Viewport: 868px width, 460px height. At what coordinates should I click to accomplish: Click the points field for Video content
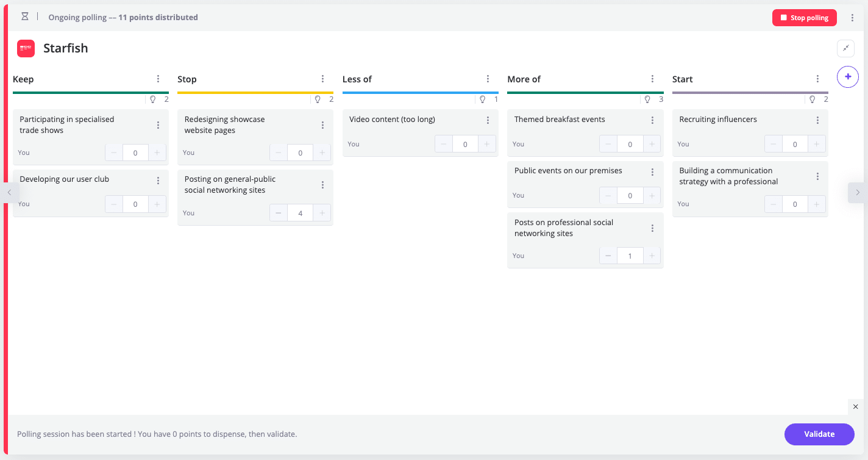[x=465, y=145]
